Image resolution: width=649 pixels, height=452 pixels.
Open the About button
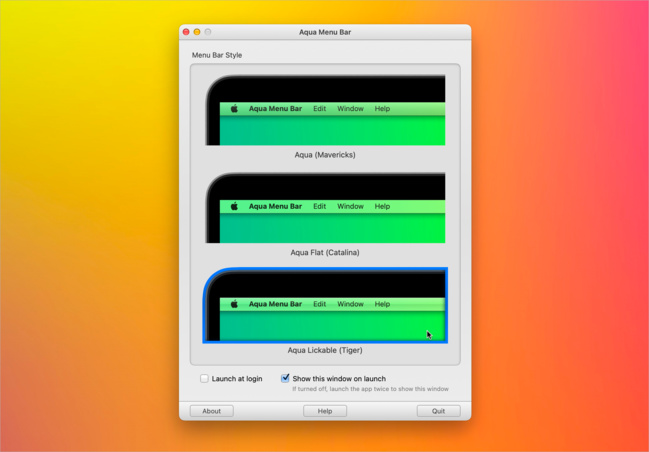point(212,411)
